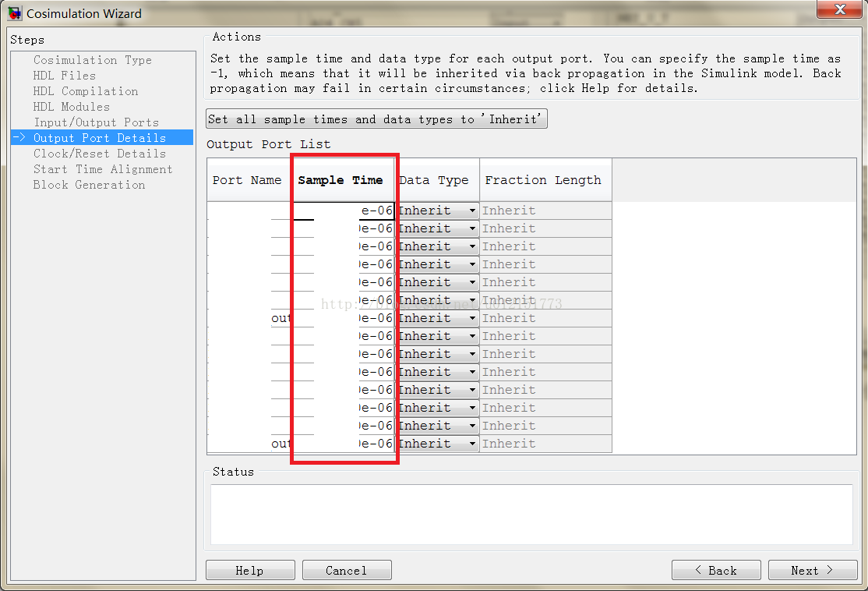
Task: Click the Fraction Length cell in the last row
Action: (x=546, y=444)
